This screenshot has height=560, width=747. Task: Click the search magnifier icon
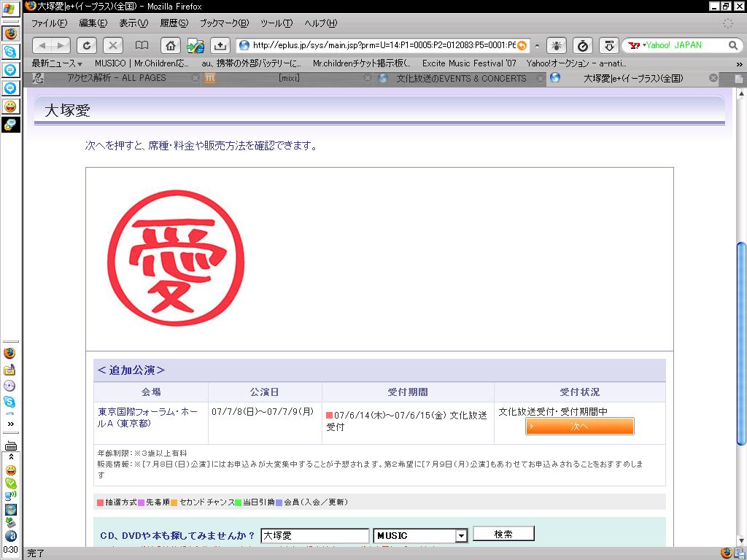(x=733, y=45)
